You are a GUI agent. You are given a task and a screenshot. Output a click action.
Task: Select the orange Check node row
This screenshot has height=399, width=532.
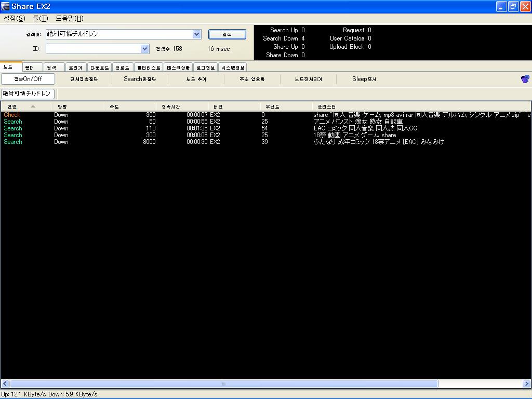click(266, 115)
